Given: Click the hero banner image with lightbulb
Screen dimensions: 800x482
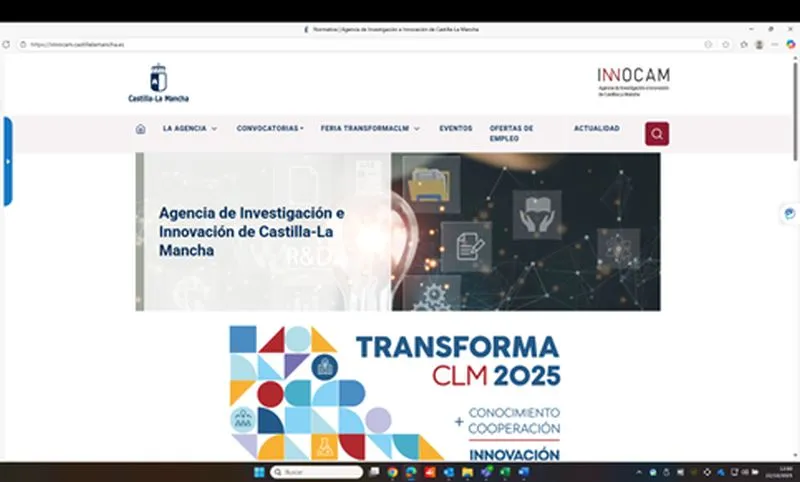Looking at the screenshot, I should pos(398,232).
